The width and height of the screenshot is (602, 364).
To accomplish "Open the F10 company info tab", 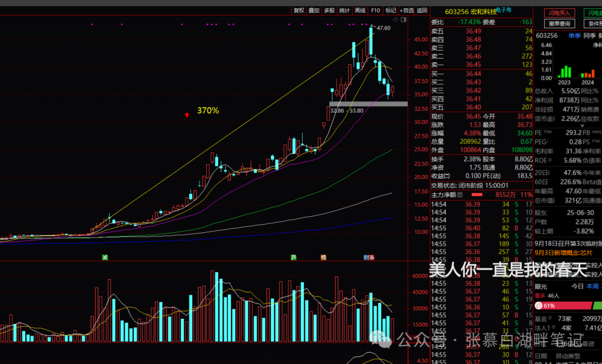I will point(376,11).
